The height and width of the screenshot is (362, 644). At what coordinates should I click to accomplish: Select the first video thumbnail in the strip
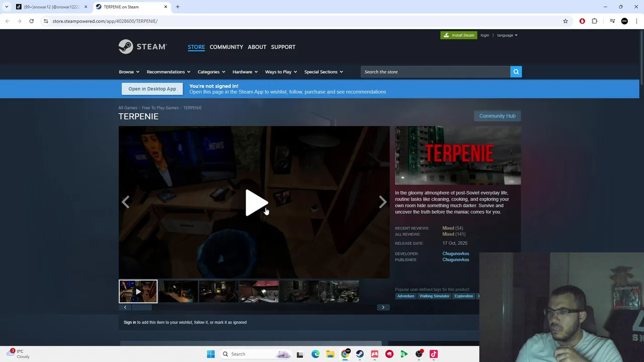click(138, 292)
